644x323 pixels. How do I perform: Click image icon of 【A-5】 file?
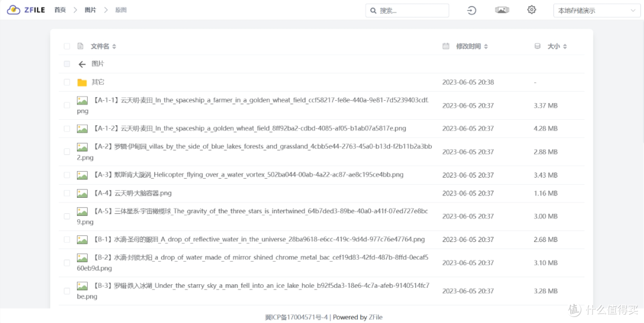tap(82, 212)
